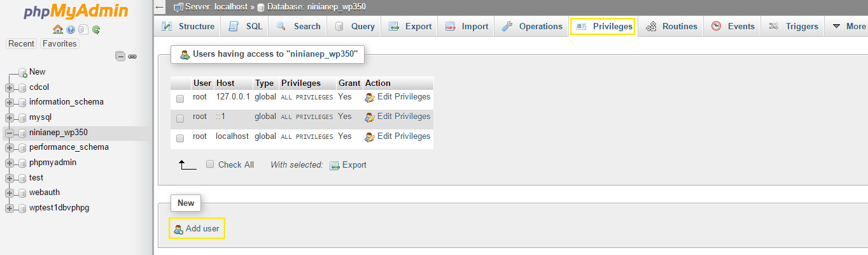This screenshot has height=255, width=868.
Task: Enable the Check All checkbox
Action: 210,164
